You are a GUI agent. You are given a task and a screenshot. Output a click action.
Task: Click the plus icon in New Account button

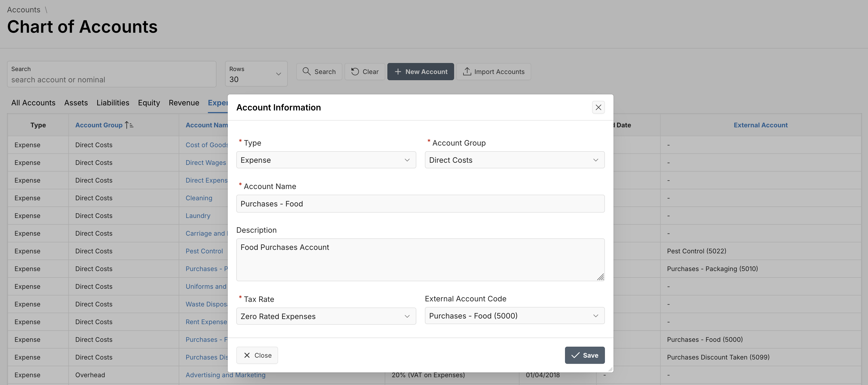pos(398,72)
